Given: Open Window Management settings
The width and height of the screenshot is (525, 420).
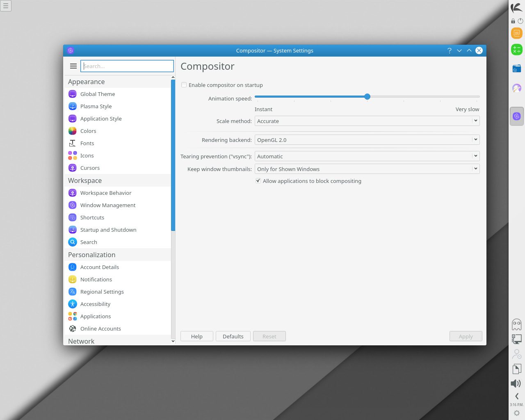Looking at the screenshot, I should coord(117,205).
